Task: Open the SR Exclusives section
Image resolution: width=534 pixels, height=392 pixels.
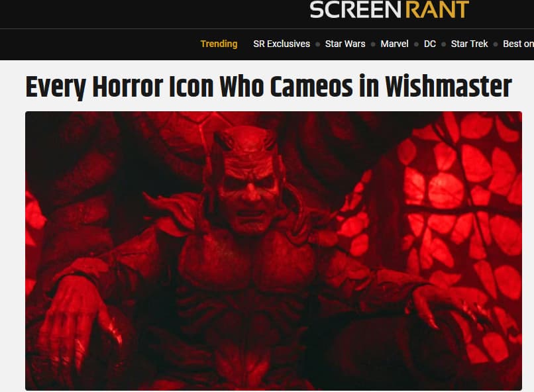Action: (x=282, y=44)
